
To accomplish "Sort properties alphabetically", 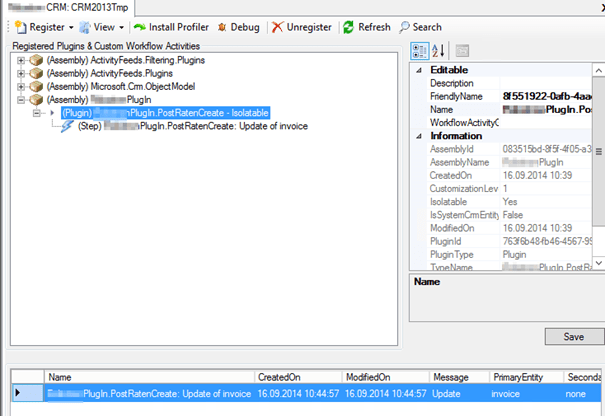I will 440,50.
